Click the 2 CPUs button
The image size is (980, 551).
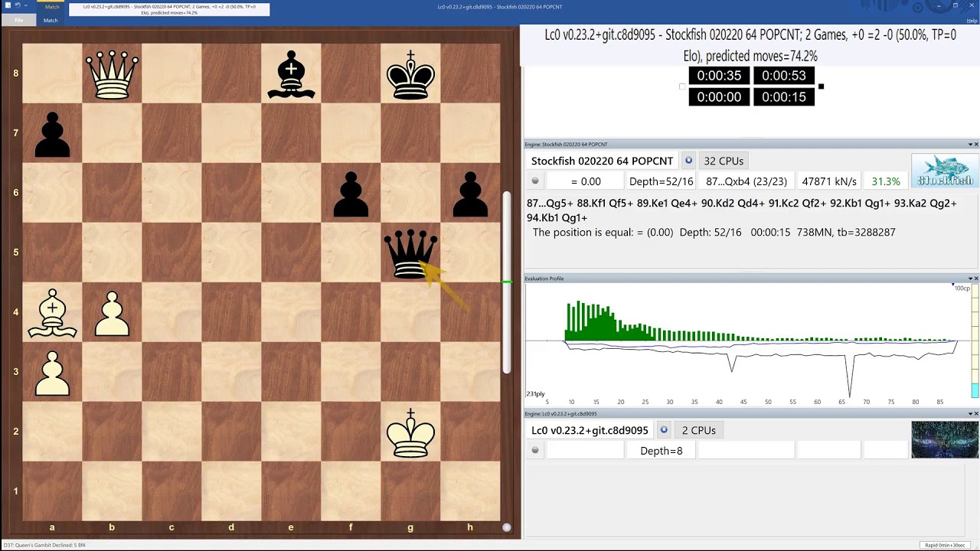coord(698,430)
